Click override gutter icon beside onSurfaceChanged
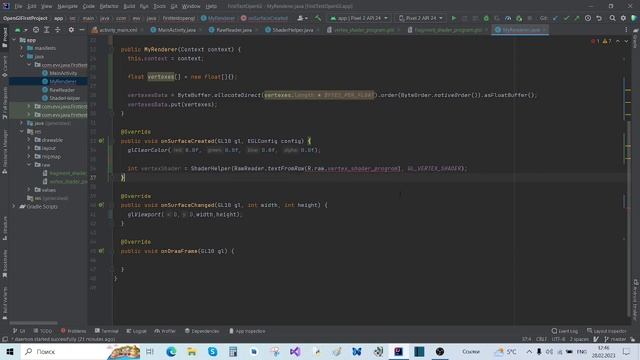The width and height of the screenshot is (640, 360). [101, 205]
